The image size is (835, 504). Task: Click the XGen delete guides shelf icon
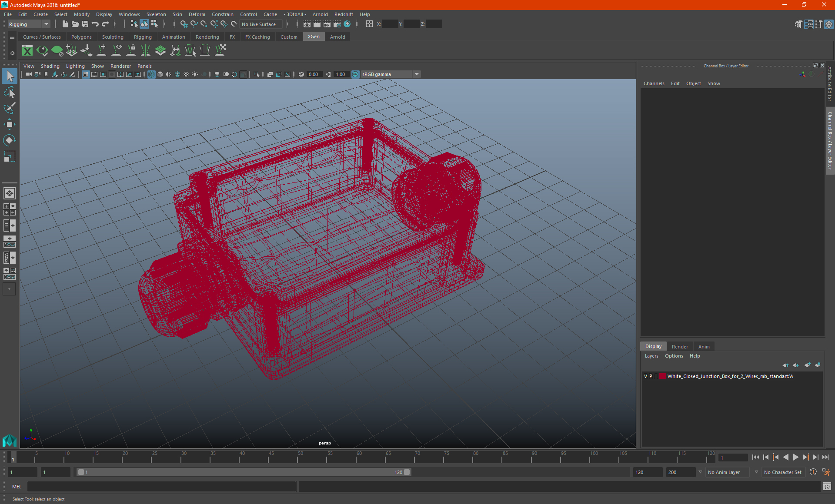[x=220, y=51]
